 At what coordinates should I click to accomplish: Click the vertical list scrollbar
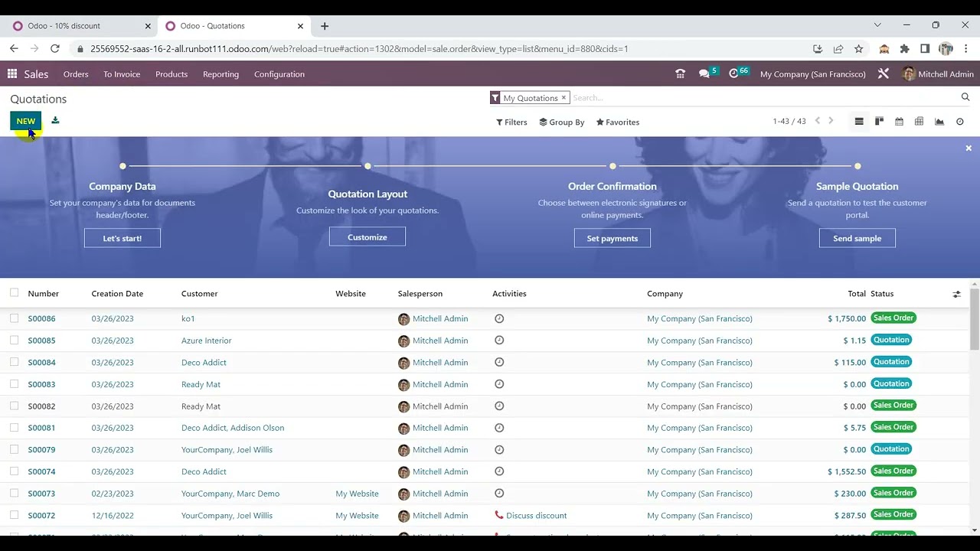click(975, 318)
